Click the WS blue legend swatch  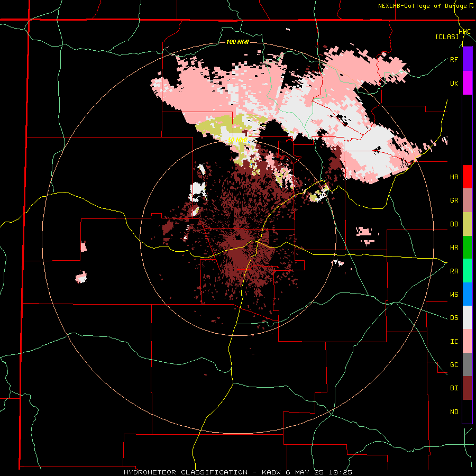click(x=467, y=294)
